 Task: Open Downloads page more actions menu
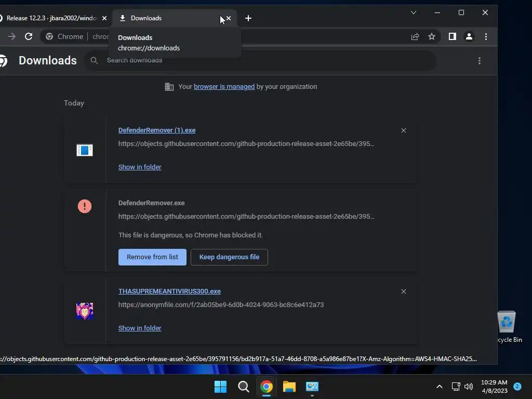point(480,61)
